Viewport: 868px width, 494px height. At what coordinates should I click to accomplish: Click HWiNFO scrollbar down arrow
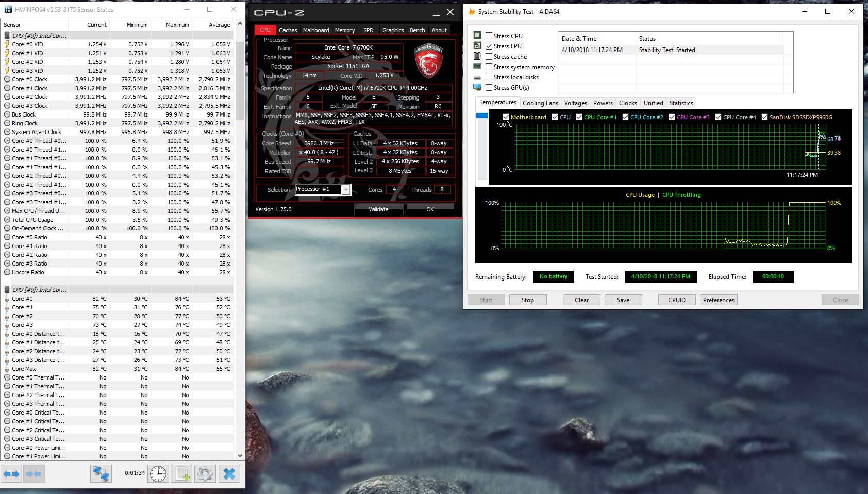240,456
